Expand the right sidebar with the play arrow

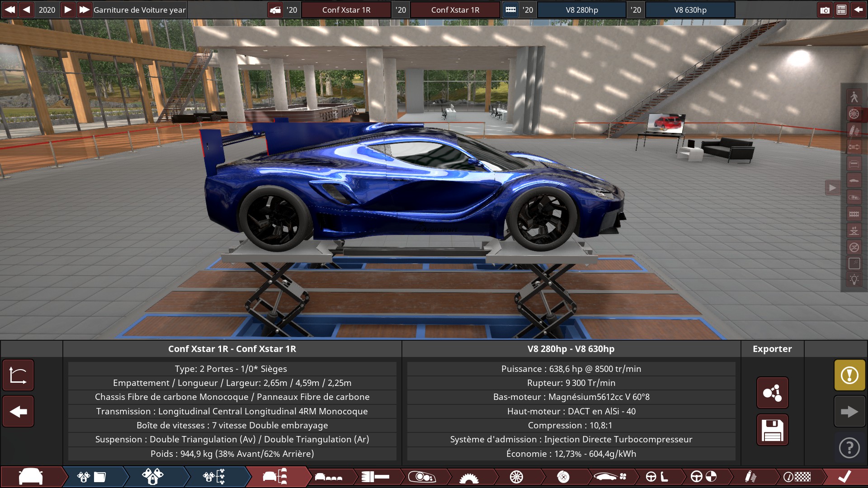pos(832,188)
